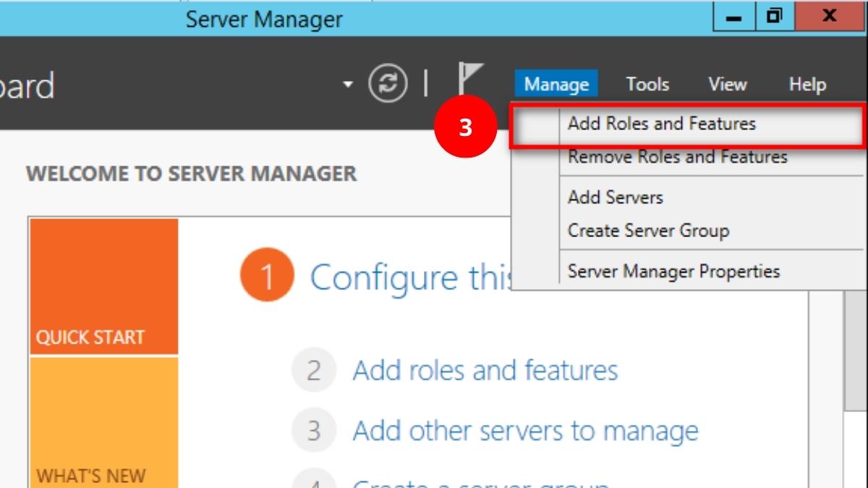
Task: Open the View menu
Action: [x=727, y=85]
